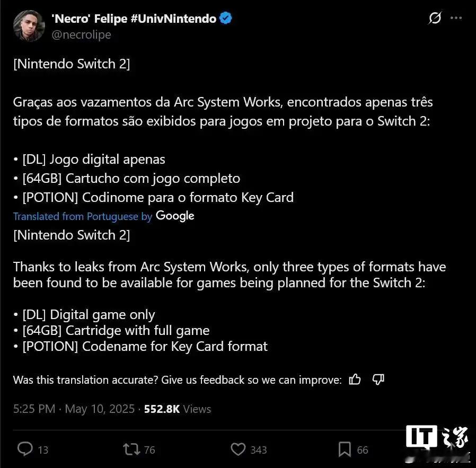Open the 5:25 PM · May 10, 2025 timestamp
This screenshot has height=468, width=476.
coord(74,409)
